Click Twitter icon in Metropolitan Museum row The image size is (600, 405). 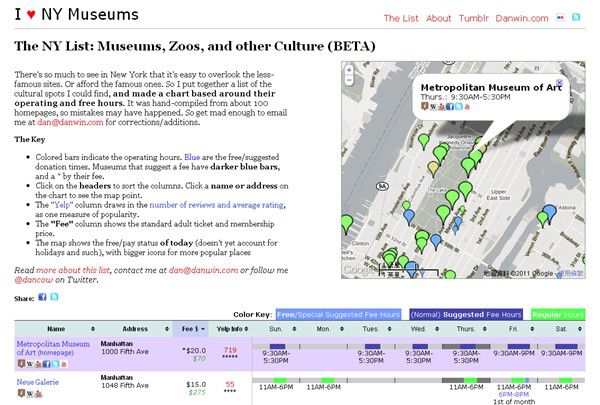click(55, 364)
